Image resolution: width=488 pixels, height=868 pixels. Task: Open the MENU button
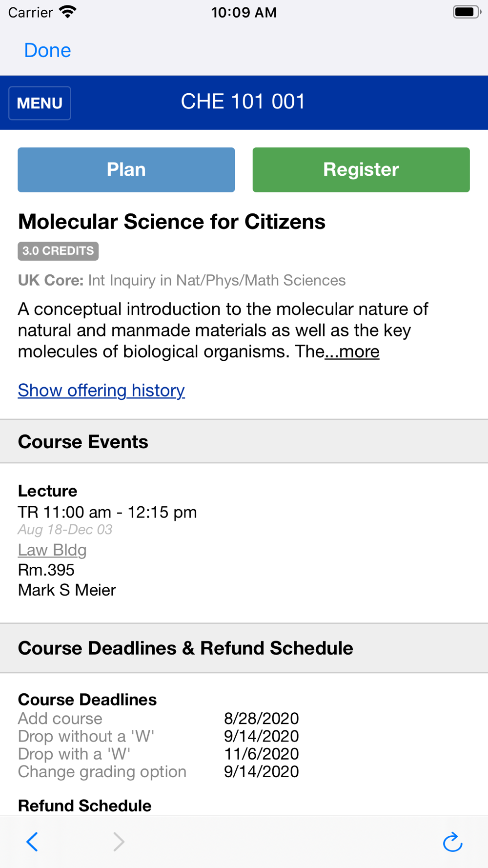[40, 103]
